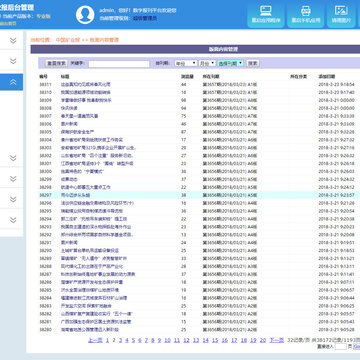Image resolution: width=360 pixels, height=360 pixels.
Task: Open page 3 in pagination
Action: [x=120, y=340]
